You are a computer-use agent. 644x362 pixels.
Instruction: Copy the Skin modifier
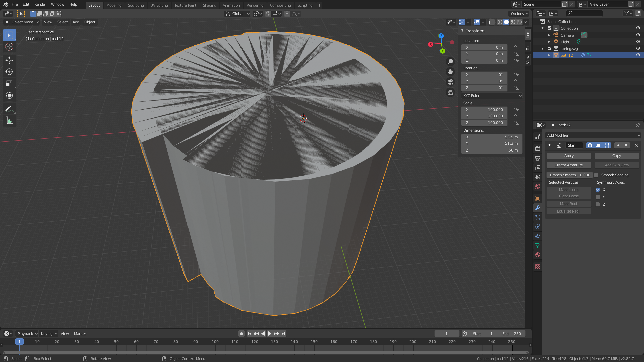pyautogui.click(x=616, y=156)
